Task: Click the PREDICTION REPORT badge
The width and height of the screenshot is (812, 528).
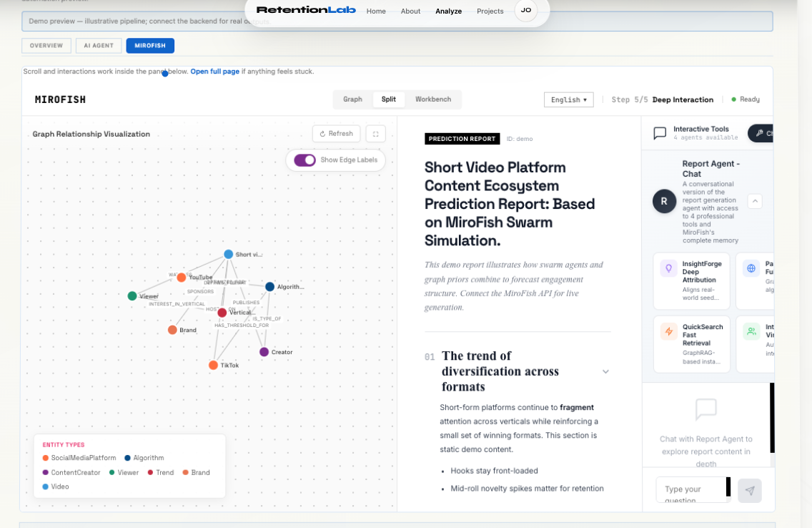Action: (x=462, y=139)
